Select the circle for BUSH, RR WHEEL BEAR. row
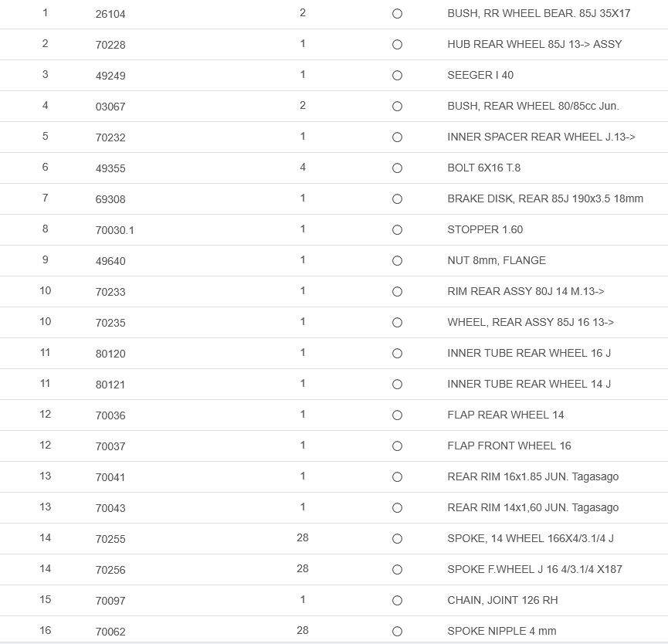The width and height of the screenshot is (668, 644). point(397,14)
